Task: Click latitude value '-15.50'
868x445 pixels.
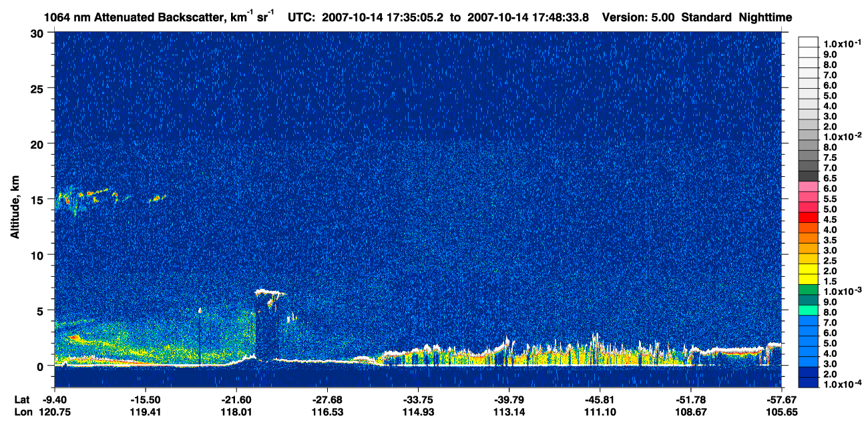Action: pos(146,400)
